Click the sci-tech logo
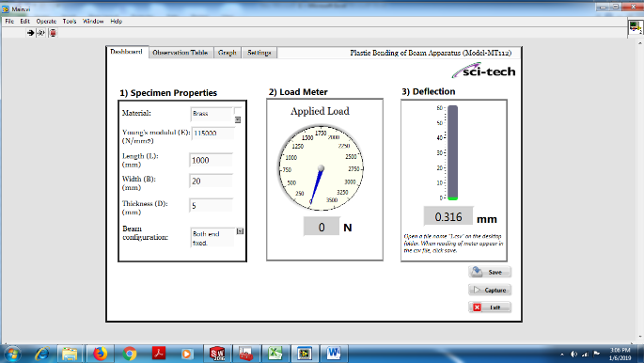This screenshot has height=363, width=644. (x=483, y=71)
